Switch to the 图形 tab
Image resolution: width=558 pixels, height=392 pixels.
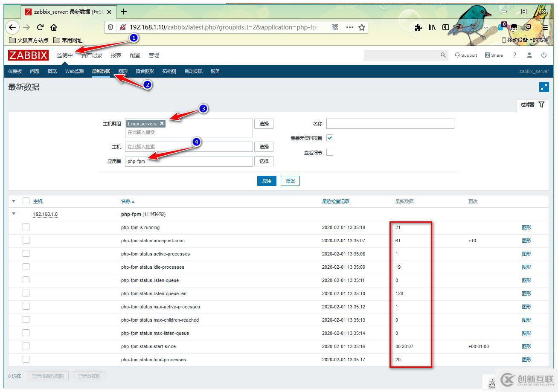(x=123, y=71)
